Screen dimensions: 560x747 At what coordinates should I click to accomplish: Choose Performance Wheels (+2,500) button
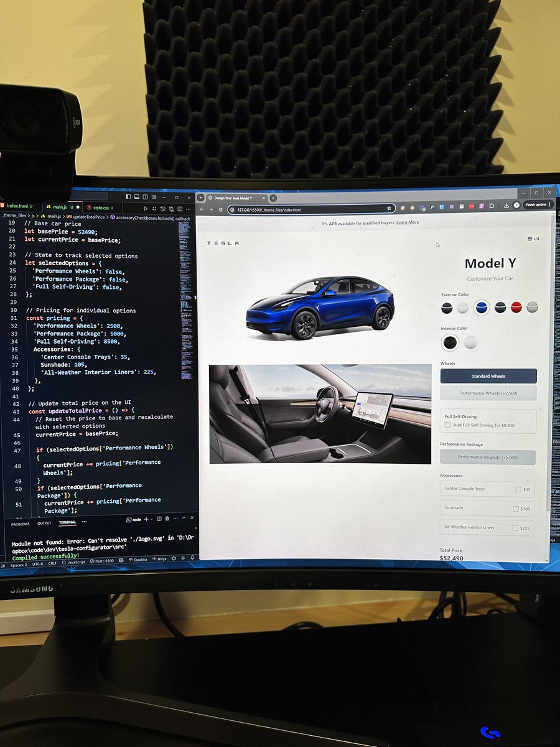click(488, 393)
